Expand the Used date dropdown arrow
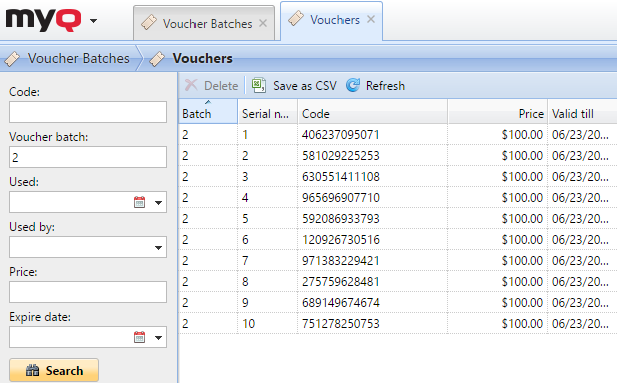The width and height of the screenshot is (617, 383). tap(158, 203)
